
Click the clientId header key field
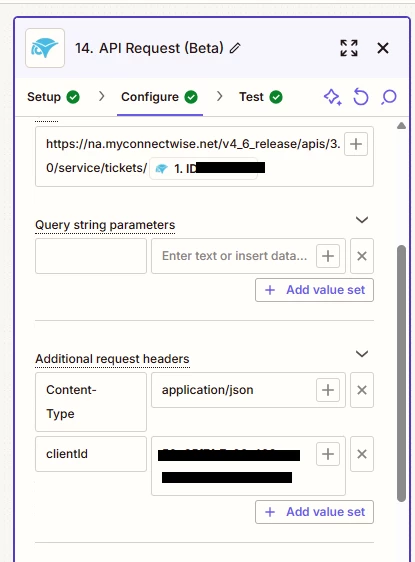coord(91,454)
